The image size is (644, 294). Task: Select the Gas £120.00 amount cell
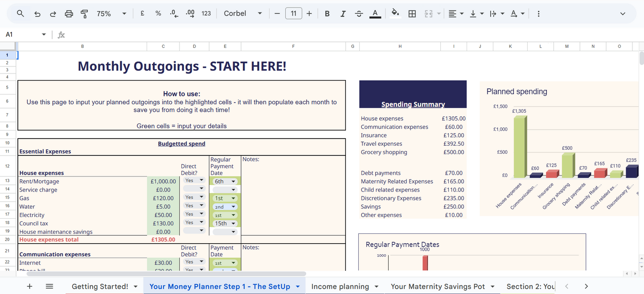click(163, 198)
